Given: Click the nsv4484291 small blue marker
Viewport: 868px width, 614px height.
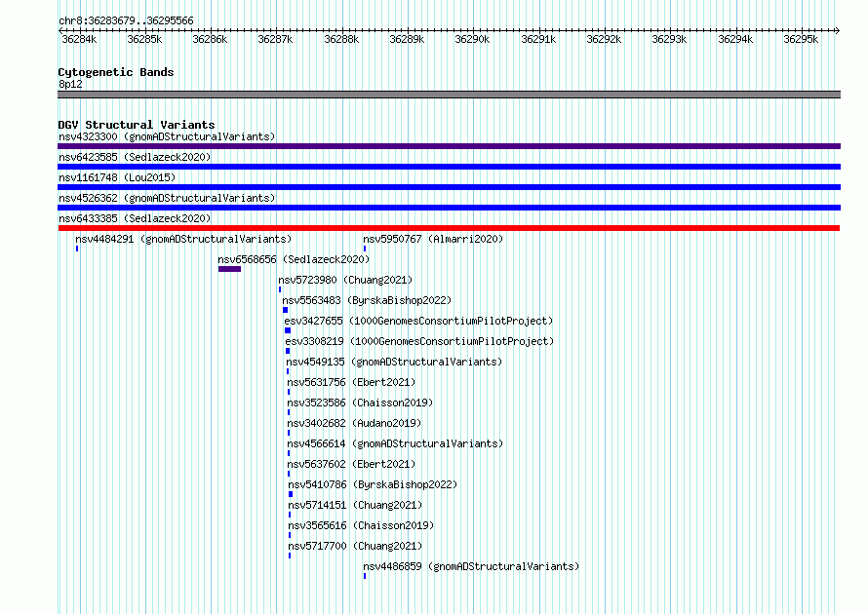Looking at the screenshot, I should (77, 249).
